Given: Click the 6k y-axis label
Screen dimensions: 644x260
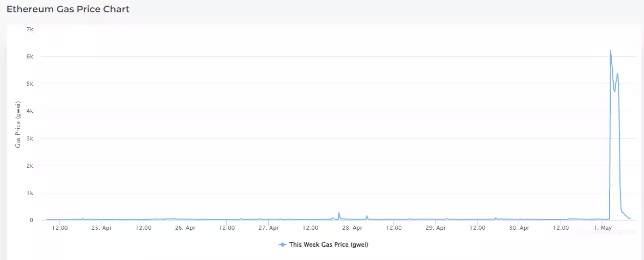Looking at the screenshot, I should coord(30,56).
